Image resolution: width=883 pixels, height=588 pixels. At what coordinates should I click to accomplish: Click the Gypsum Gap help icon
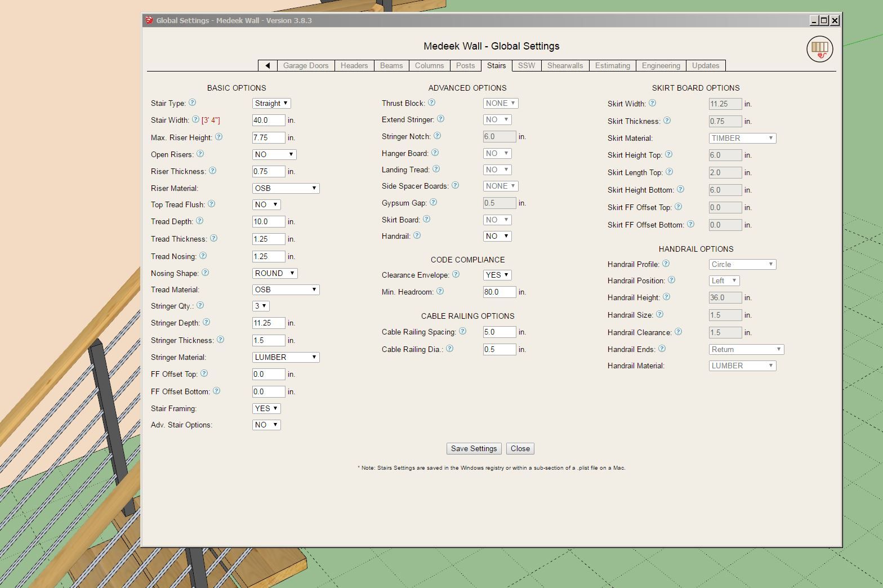[433, 202]
